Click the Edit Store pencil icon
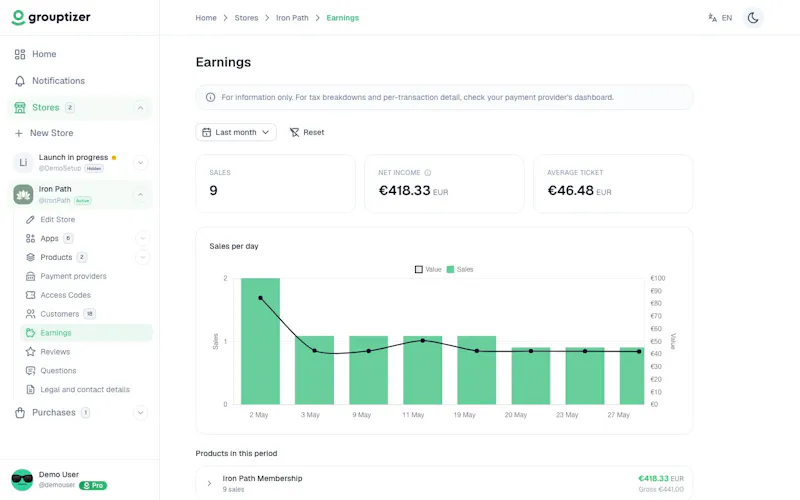Image resolution: width=800 pixels, height=500 pixels. pos(30,219)
